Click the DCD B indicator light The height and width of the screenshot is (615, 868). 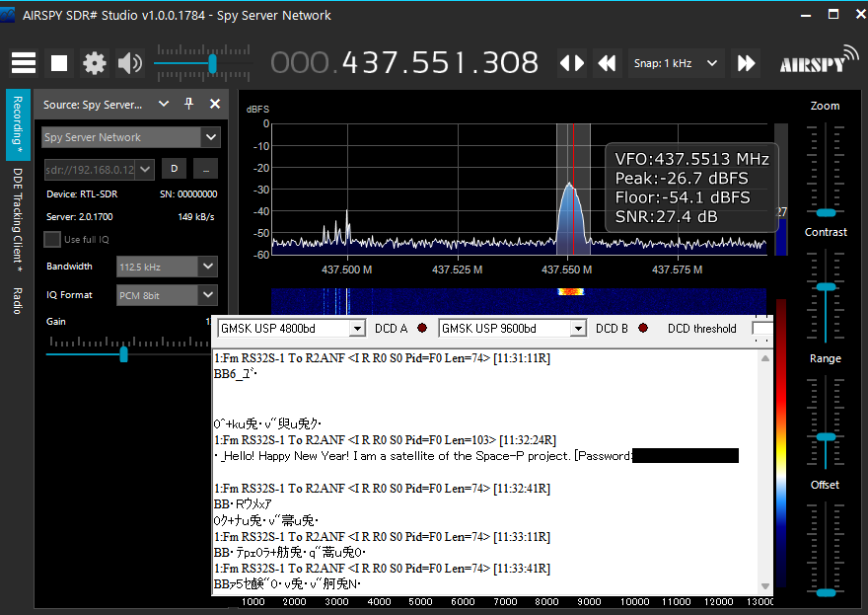click(643, 328)
